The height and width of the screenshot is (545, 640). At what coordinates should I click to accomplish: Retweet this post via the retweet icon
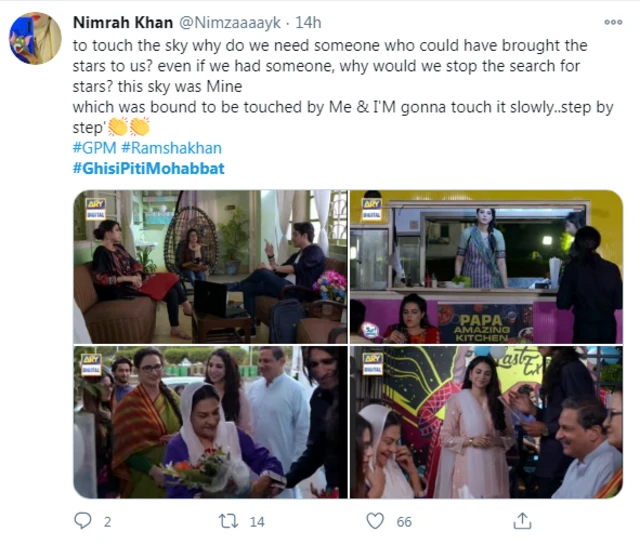click(228, 521)
